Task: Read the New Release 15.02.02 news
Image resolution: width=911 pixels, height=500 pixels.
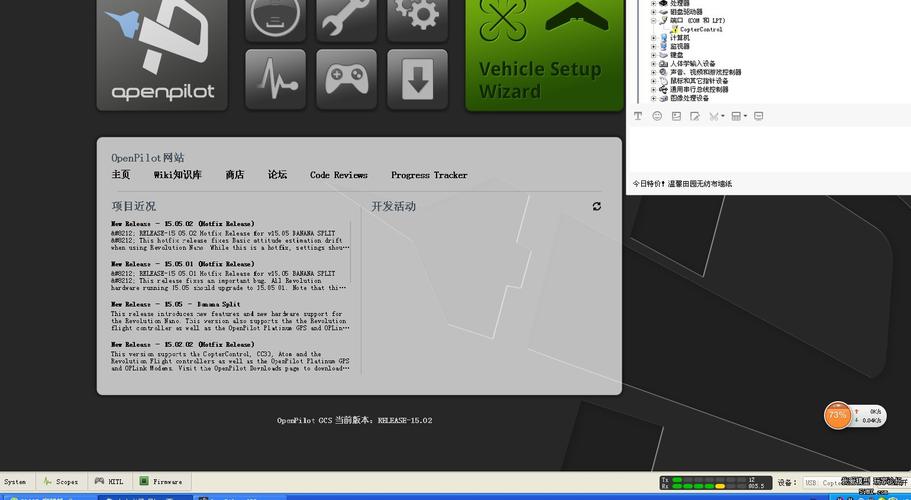Action: 230,356
